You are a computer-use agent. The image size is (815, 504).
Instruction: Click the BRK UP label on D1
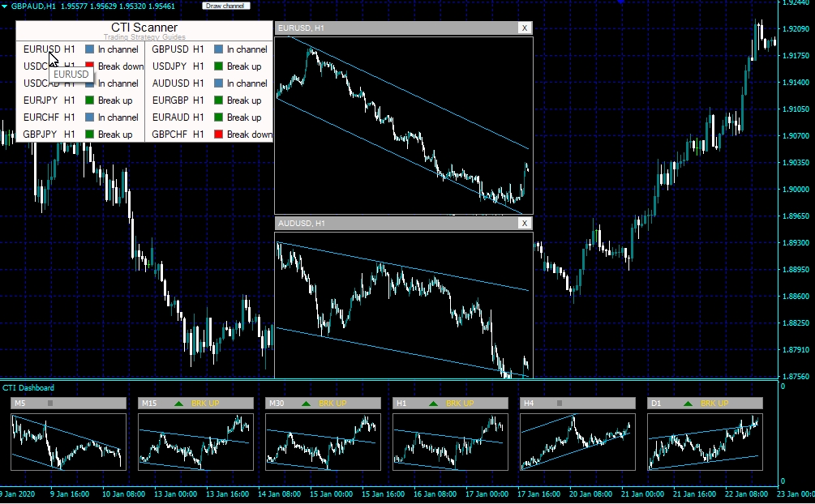tap(714, 404)
